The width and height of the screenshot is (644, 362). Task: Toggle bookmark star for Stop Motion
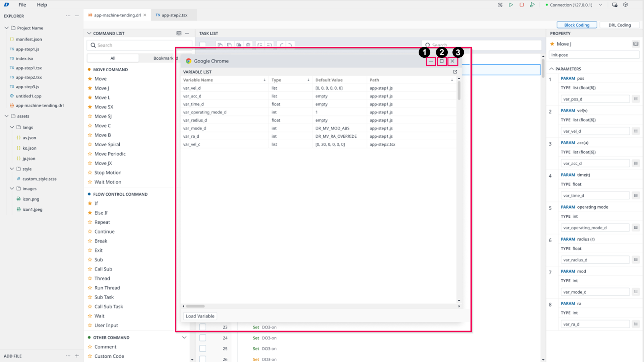pyautogui.click(x=89, y=173)
